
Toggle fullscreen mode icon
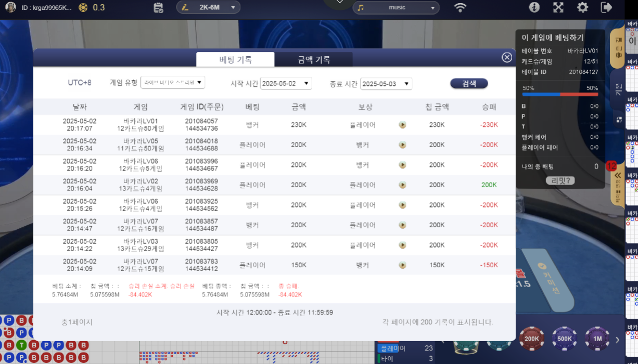[x=558, y=7]
